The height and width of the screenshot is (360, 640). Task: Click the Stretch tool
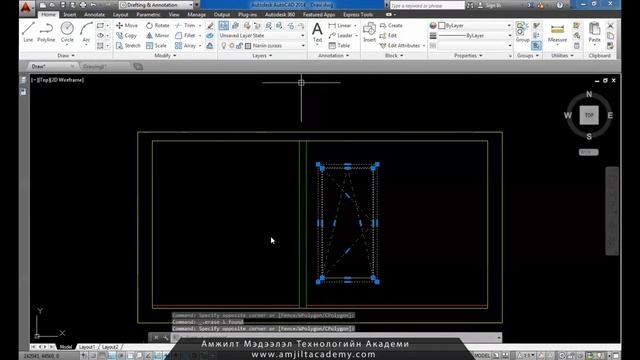[x=128, y=46]
